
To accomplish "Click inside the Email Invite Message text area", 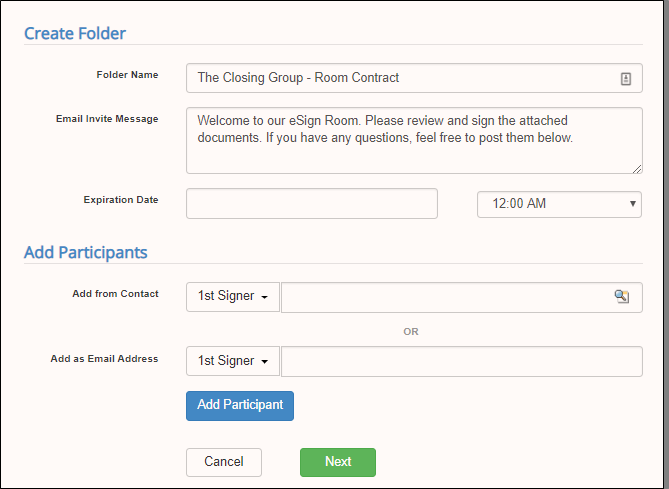I will [414, 140].
